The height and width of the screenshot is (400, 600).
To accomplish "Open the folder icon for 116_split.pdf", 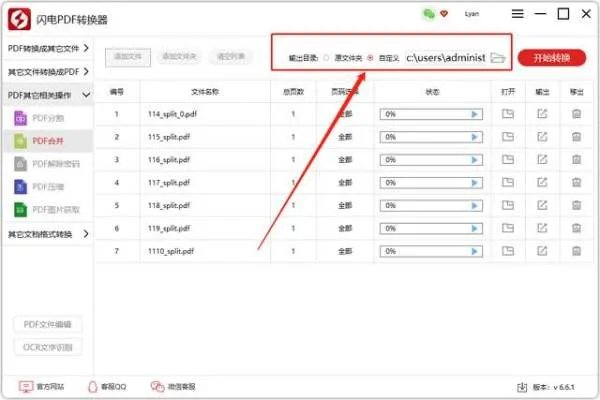I will tap(508, 159).
